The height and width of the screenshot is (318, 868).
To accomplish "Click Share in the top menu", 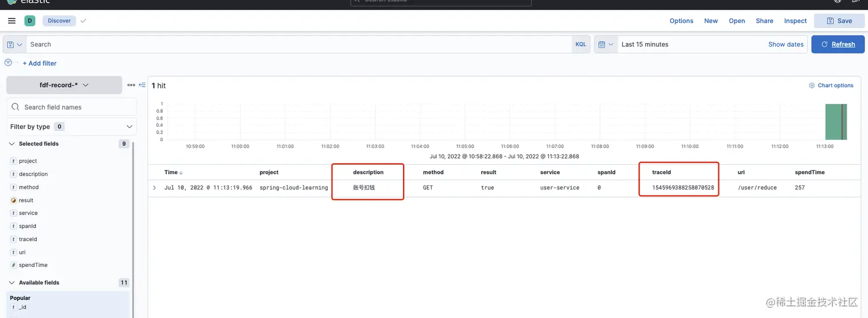I will (764, 21).
